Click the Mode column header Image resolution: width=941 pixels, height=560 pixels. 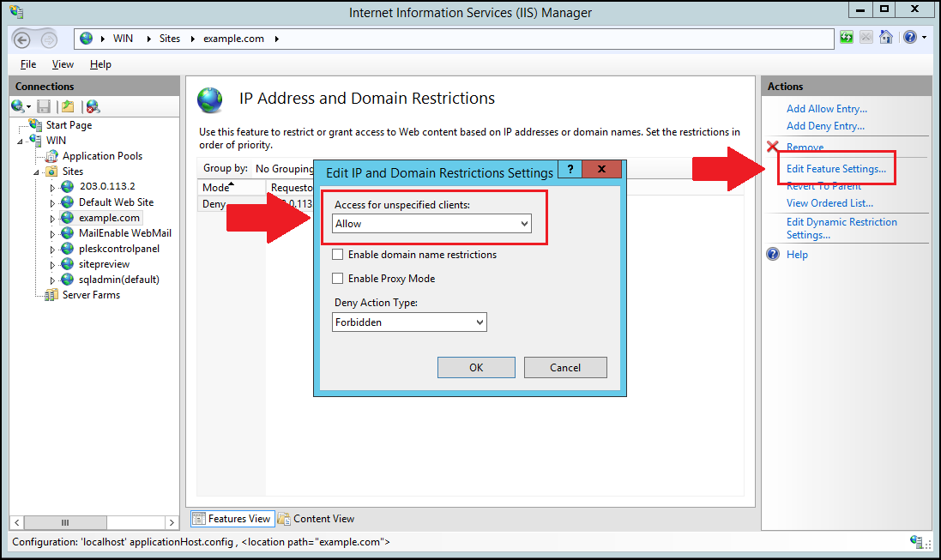[x=215, y=188]
